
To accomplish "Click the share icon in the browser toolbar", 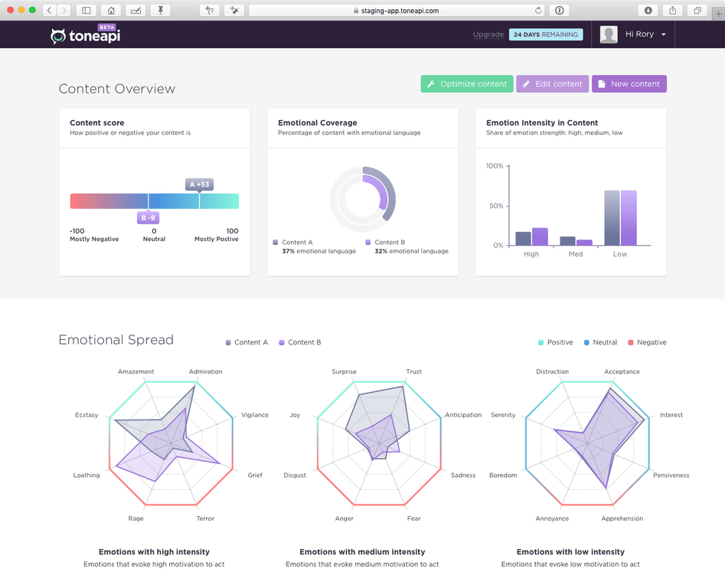I will [672, 10].
